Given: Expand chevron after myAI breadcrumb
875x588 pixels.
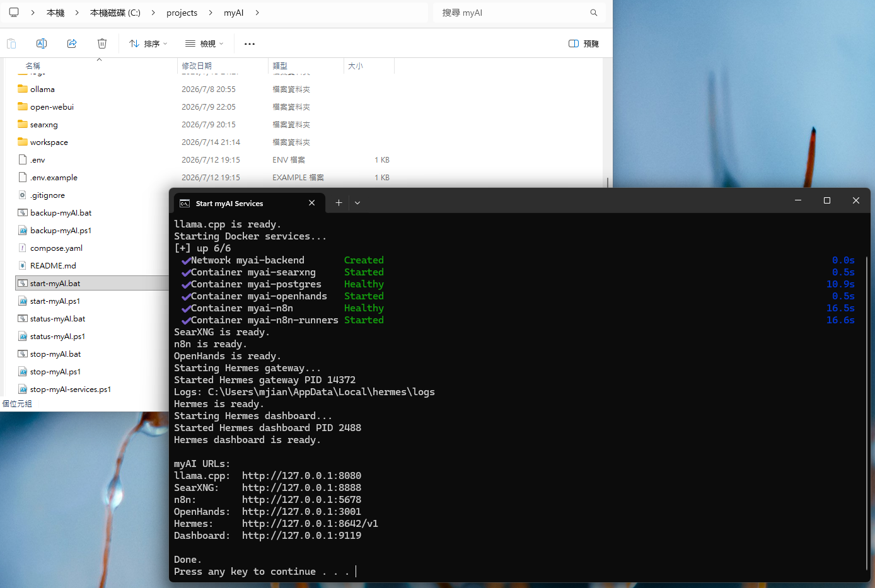Looking at the screenshot, I should click(257, 13).
